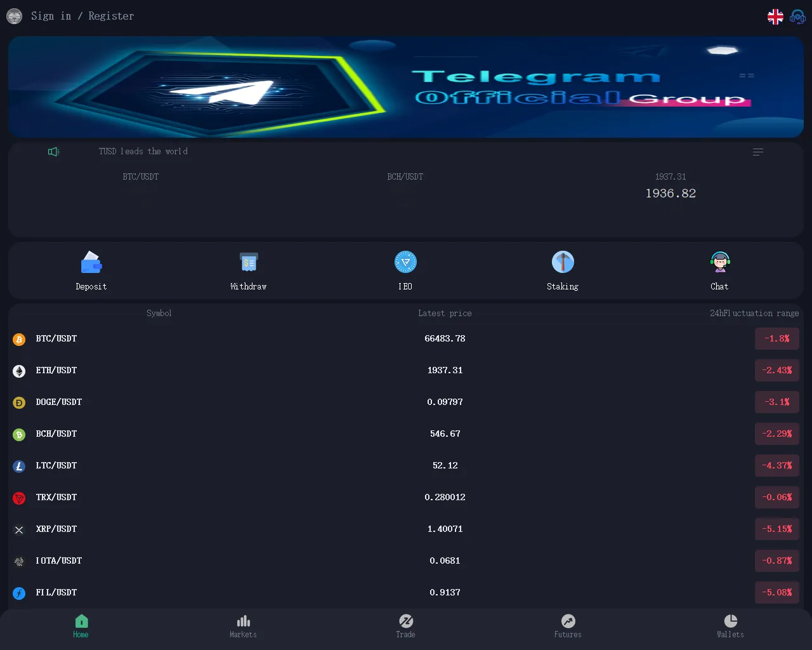Switch to the Markets tab
Image resolution: width=812 pixels, height=650 pixels.
(x=244, y=626)
